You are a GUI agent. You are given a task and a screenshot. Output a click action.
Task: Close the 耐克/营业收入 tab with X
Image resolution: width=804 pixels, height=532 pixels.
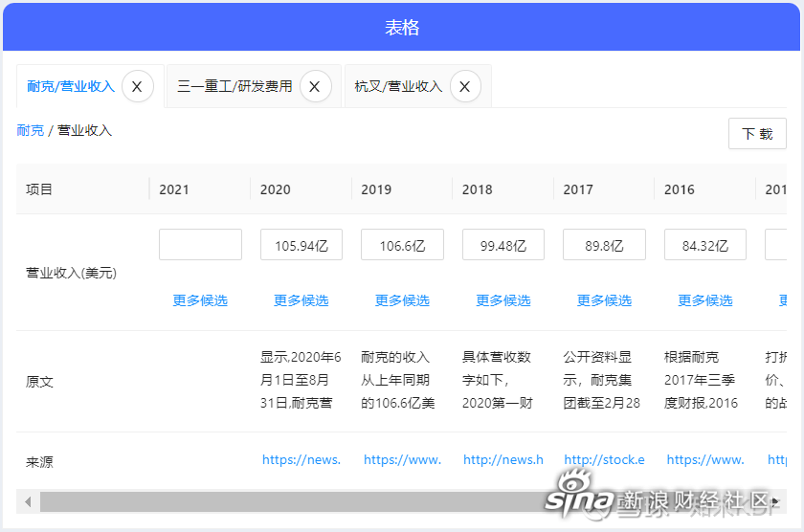(x=138, y=86)
